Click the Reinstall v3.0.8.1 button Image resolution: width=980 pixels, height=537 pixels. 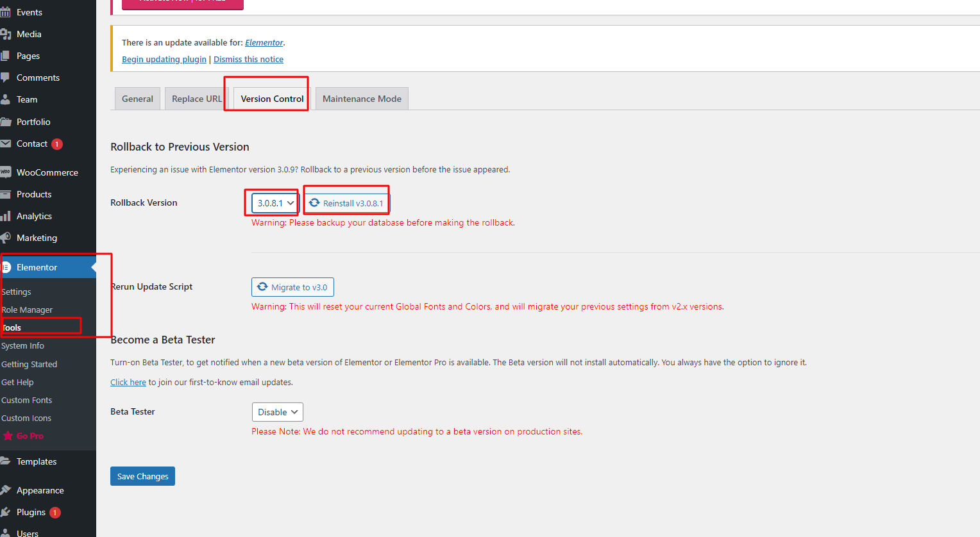346,203
